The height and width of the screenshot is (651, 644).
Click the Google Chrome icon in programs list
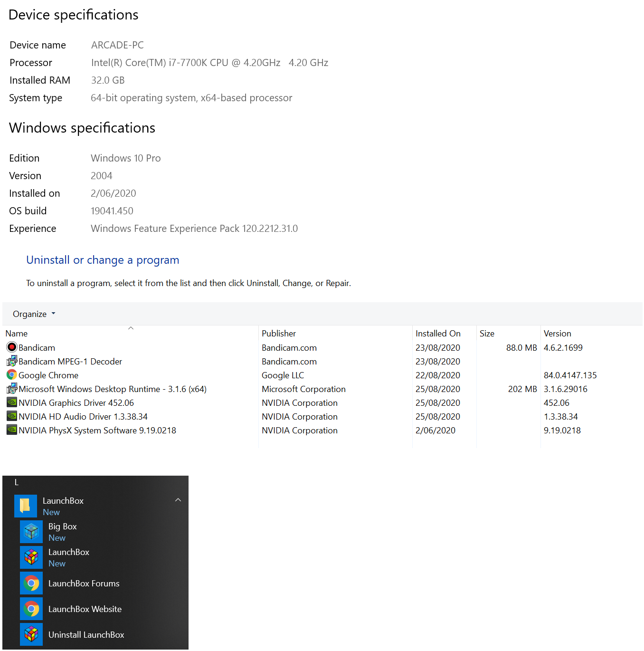[x=12, y=375]
